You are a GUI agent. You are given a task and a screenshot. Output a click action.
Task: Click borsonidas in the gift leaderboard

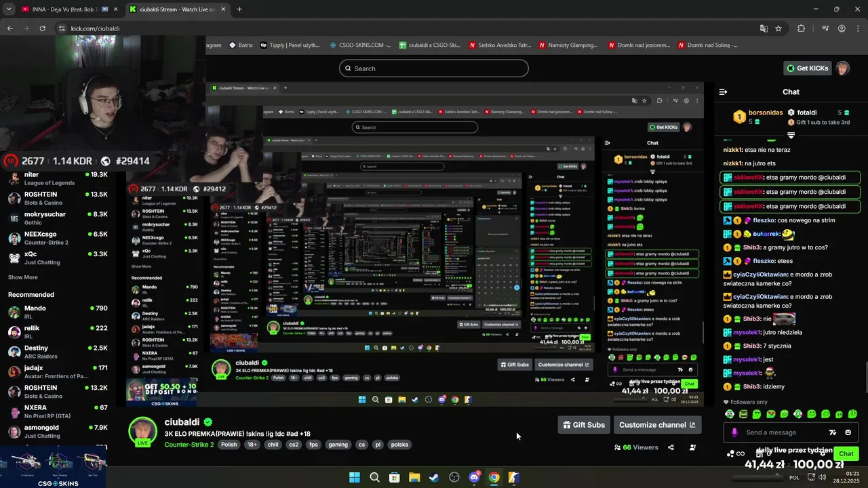[766, 113]
